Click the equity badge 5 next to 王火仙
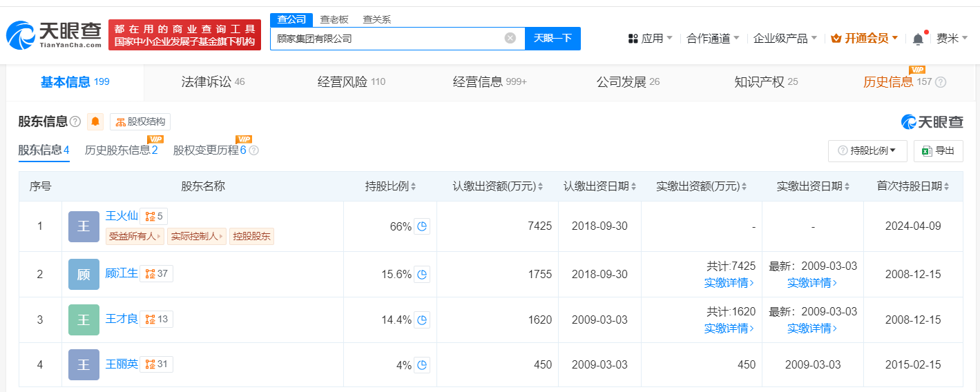The height and width of the screenshot is (392, 980). (153, 216)
